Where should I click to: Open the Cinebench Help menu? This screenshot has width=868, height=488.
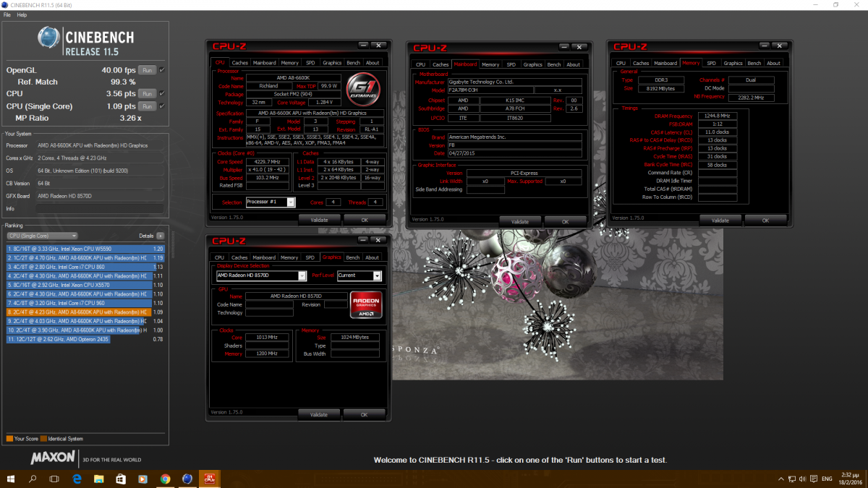tap(22, 14)
